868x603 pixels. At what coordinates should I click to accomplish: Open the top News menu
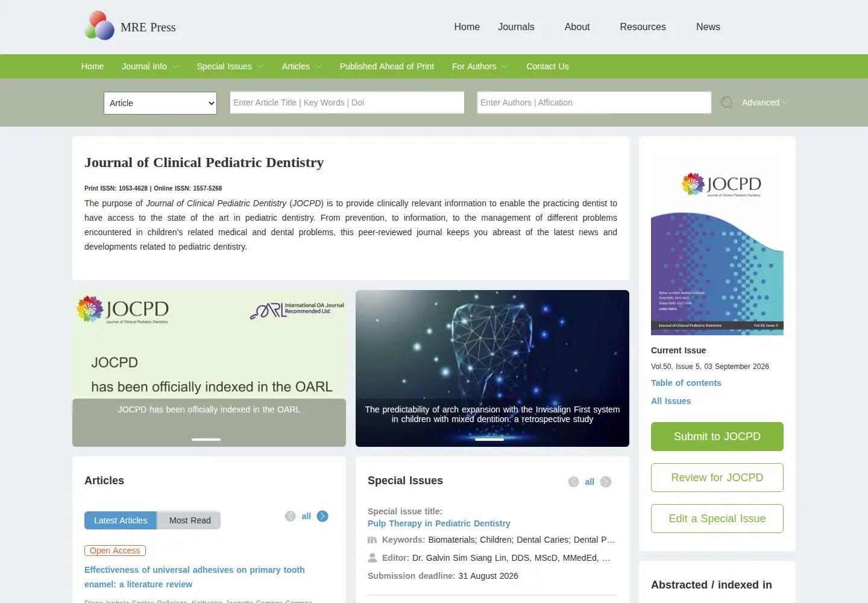(x=708, y=27)
